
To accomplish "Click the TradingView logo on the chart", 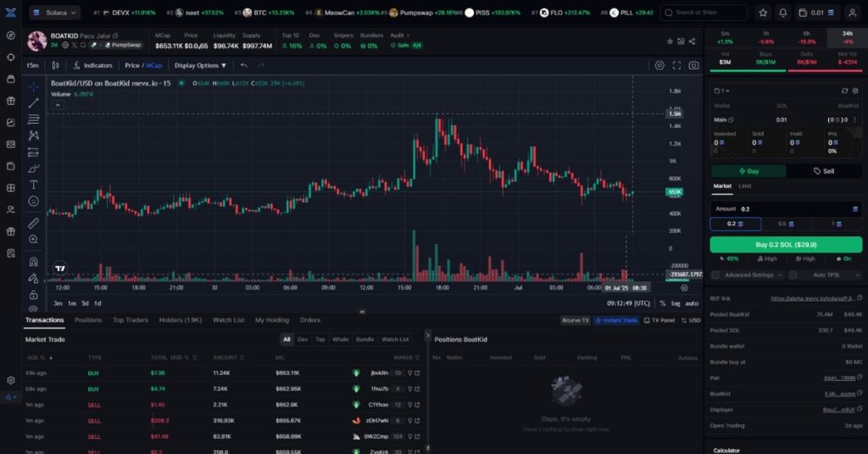I will click(60, 269).
